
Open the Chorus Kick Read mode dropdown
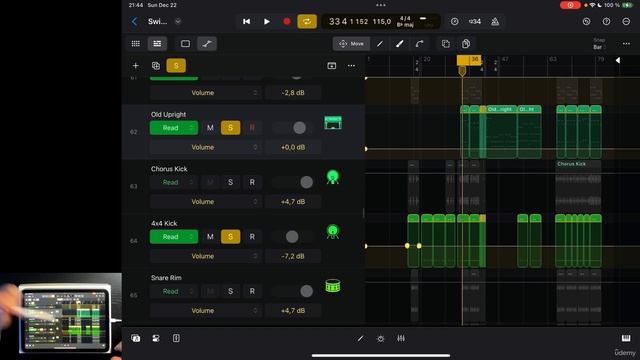[174, 182]
